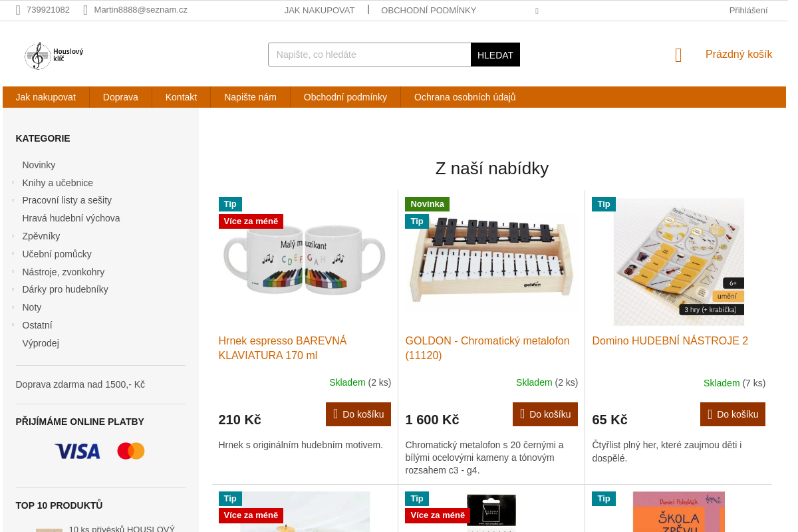Focus the search field Napište, co hledáte

click(x=370, y=55)
